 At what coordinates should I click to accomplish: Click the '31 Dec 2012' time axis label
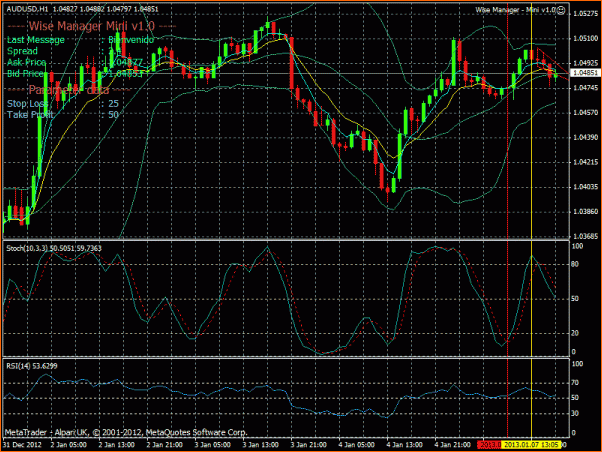(22, 445)
